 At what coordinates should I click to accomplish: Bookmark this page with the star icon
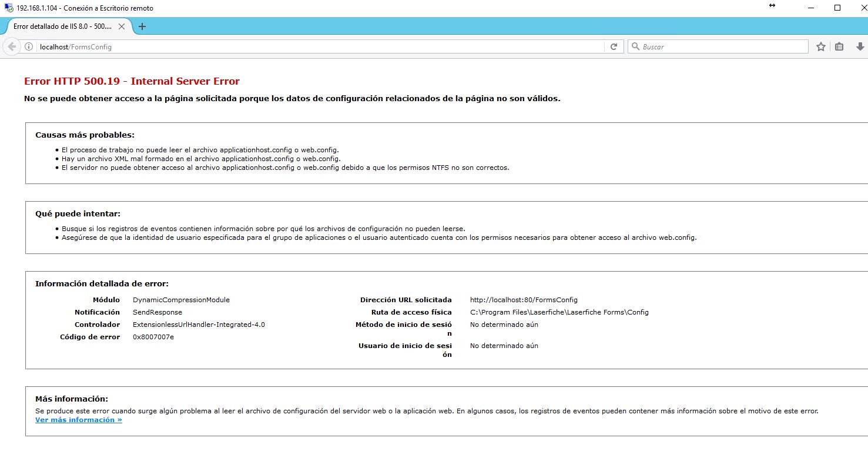point(820,47)
